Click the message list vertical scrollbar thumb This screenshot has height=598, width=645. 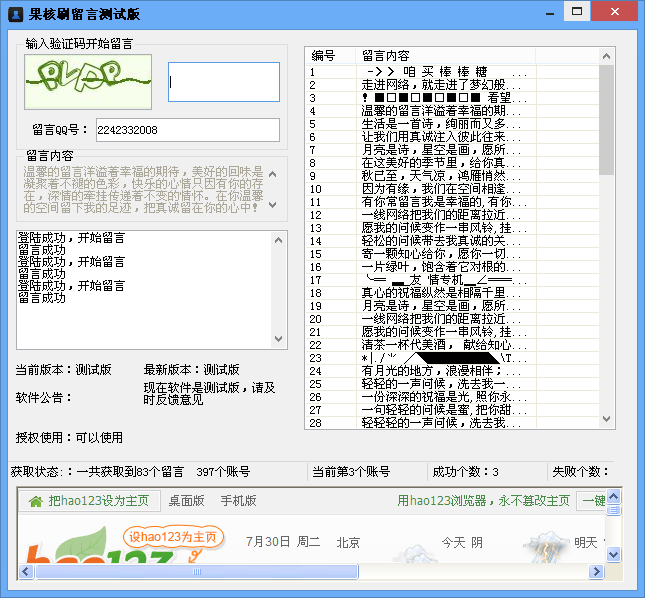(x=606, y=119)
